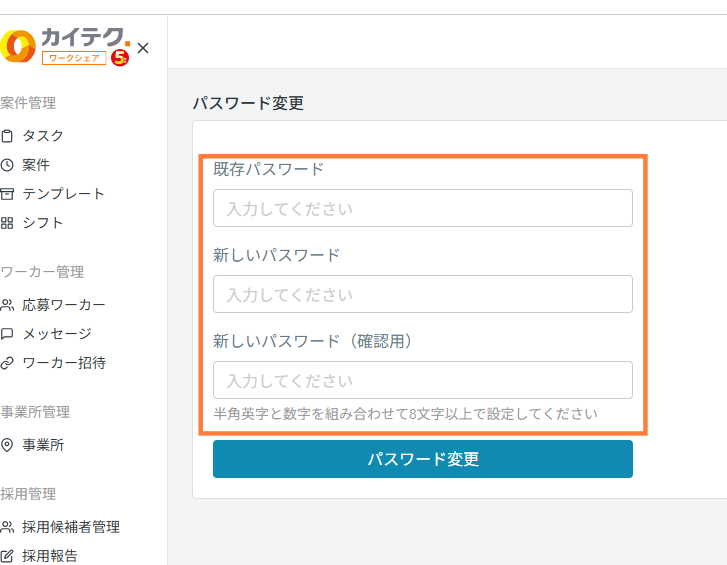This screenshot has width=727, height=565.
Task: Click the 採用報告 edit pencil icon
Action: [7, 556]
